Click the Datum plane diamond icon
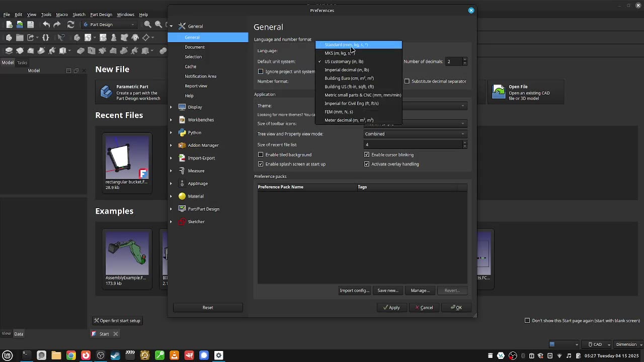The height and width of the screenshot is (362, 644). [146, 37]
